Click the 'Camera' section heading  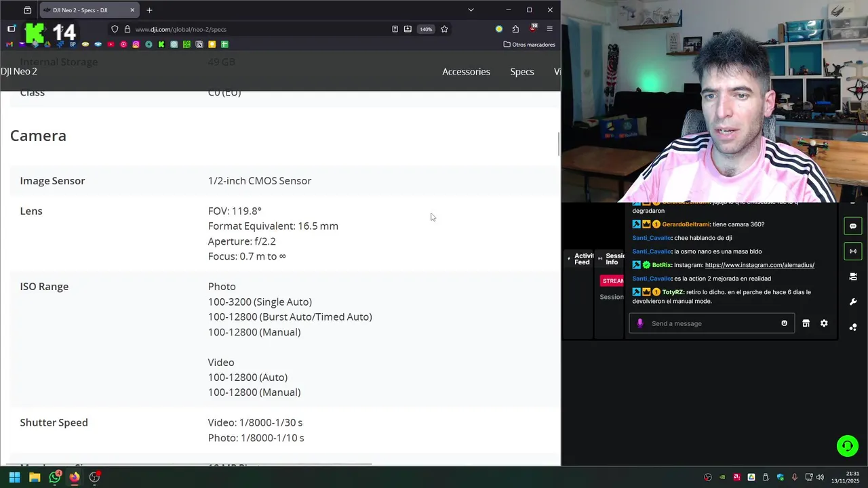coord(38,136)
